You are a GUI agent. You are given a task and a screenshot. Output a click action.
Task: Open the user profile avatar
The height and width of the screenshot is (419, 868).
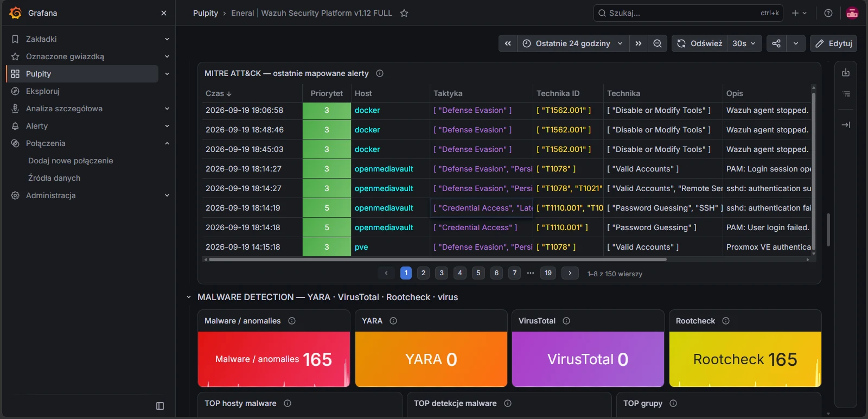click(x=852, y=13)
